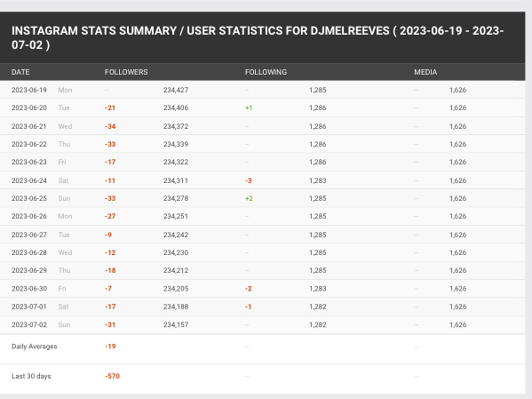
Task: Click the -34 followers change
Action: [110, 126]
